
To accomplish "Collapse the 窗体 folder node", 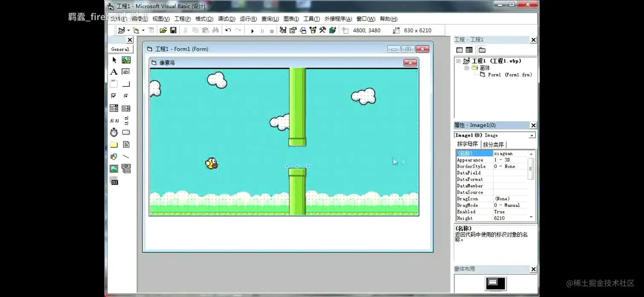I will pyautogui.click(x=466, y=68).
